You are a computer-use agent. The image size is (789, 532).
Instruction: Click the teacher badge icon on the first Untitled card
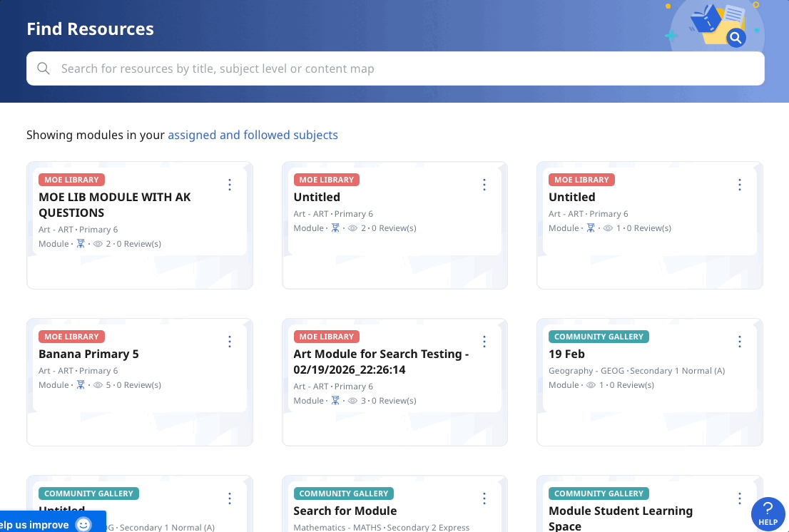tap(335, 227)
